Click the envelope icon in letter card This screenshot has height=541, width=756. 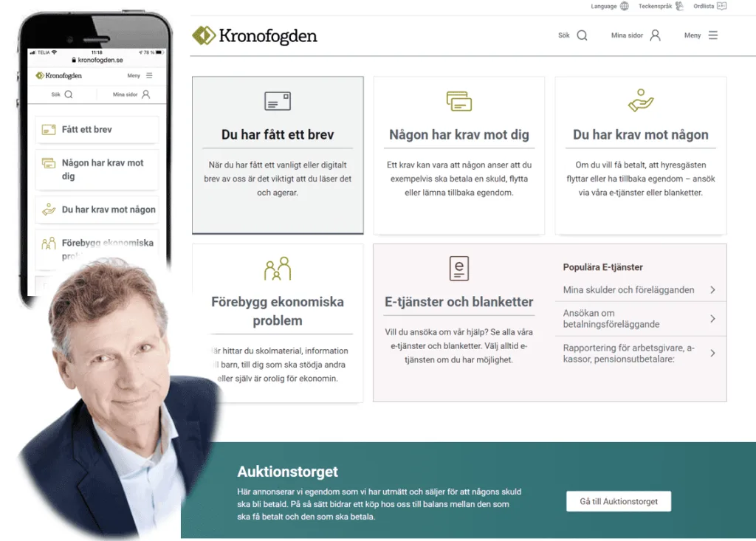tap(278, 101)
